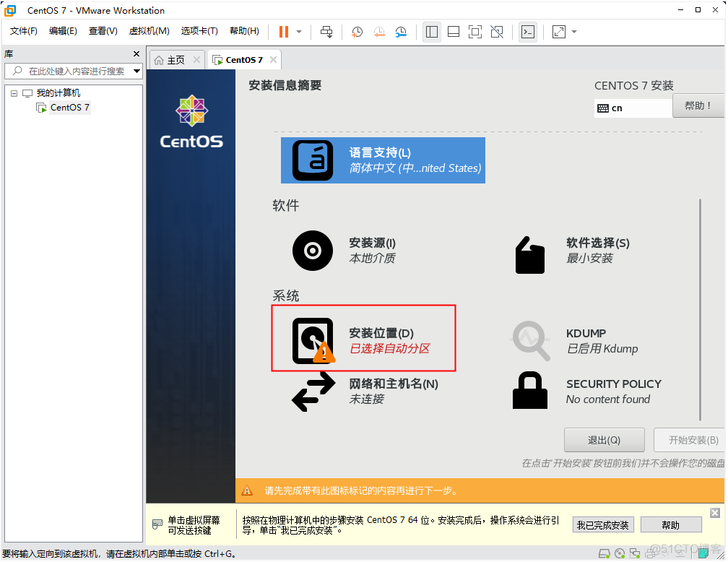The height and width of the screenshot is (562, 728).
Task: Open 安装位置(D) installation destination
Action: [362, 340]
